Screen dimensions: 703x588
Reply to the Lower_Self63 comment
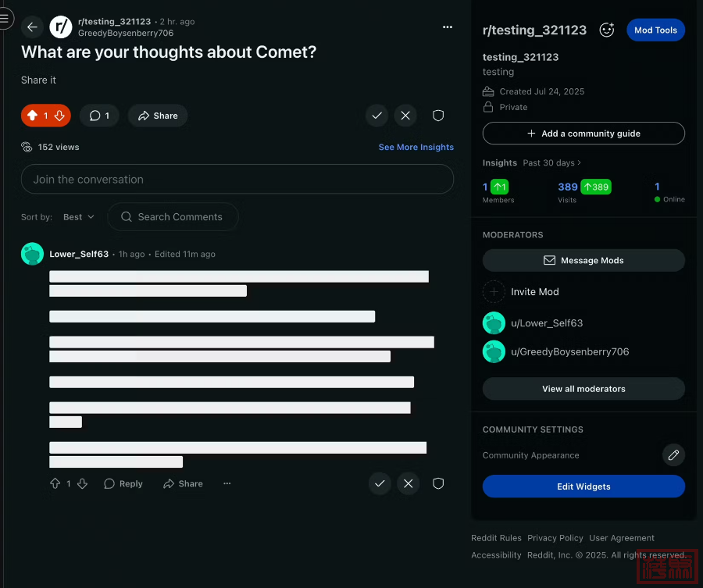[x=123, y=484]
